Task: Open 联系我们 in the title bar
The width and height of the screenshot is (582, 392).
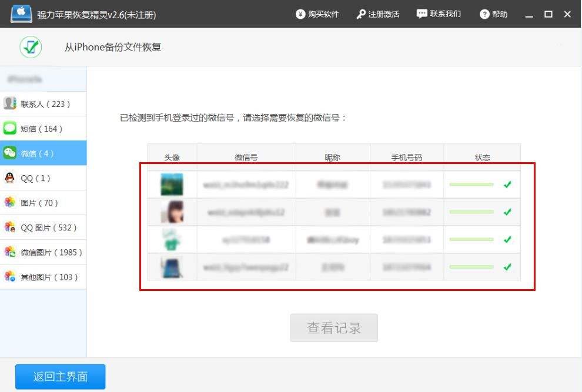Action: 439,14
